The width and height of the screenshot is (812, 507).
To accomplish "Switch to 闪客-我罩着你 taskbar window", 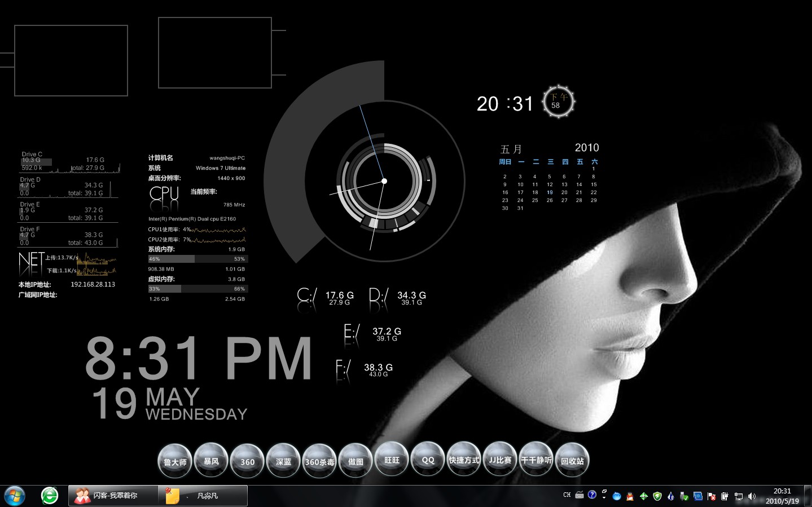I will point(113,496).
